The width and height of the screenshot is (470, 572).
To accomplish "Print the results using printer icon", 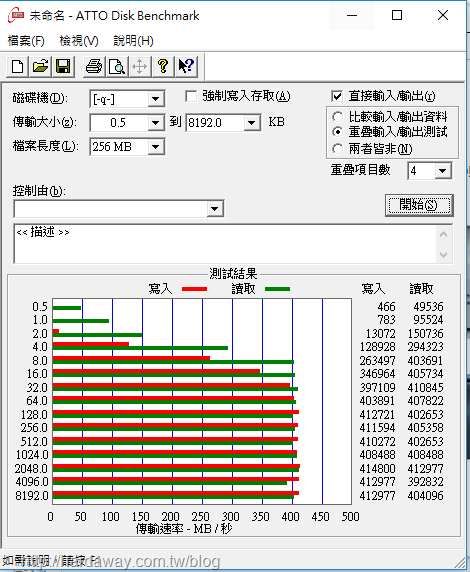I will (x=94, y=67).
